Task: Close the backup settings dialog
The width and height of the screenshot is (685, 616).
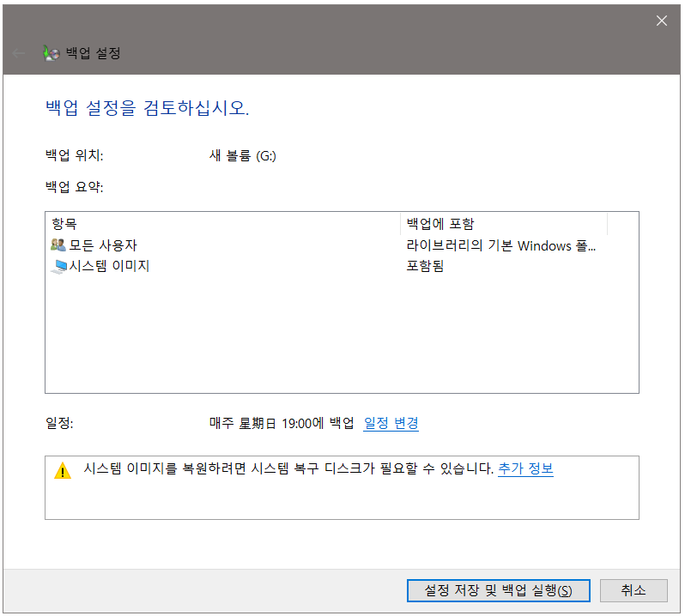Action: [661, 21]
